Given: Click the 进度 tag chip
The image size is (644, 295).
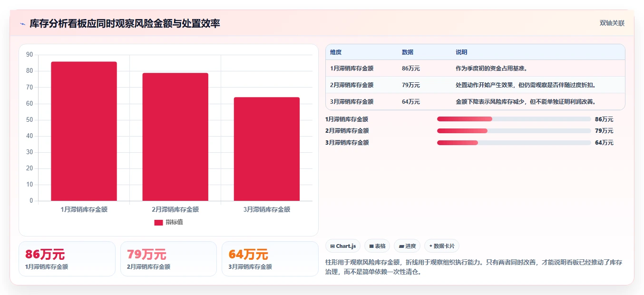Looking at the screenshot, I should pyautogui.click(x=407, y=246).
